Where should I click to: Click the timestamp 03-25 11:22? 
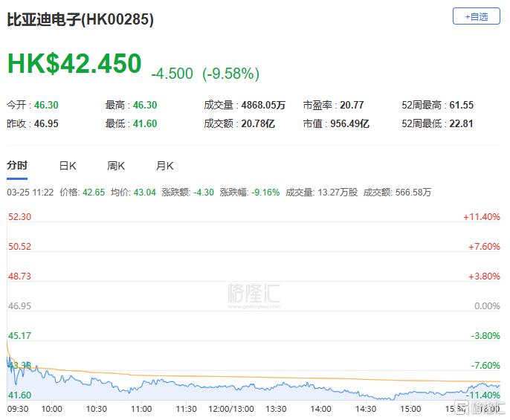click(x=30, y=193)
